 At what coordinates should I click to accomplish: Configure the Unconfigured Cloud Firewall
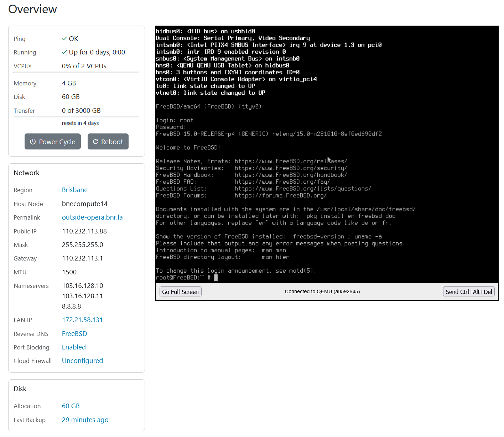(82, 361)
